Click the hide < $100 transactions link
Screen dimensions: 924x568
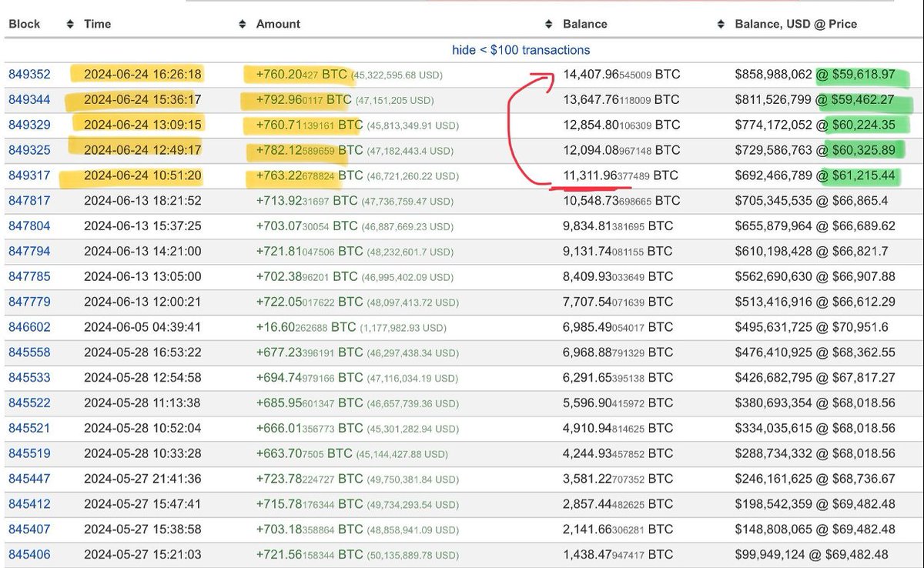click(521, 50)
